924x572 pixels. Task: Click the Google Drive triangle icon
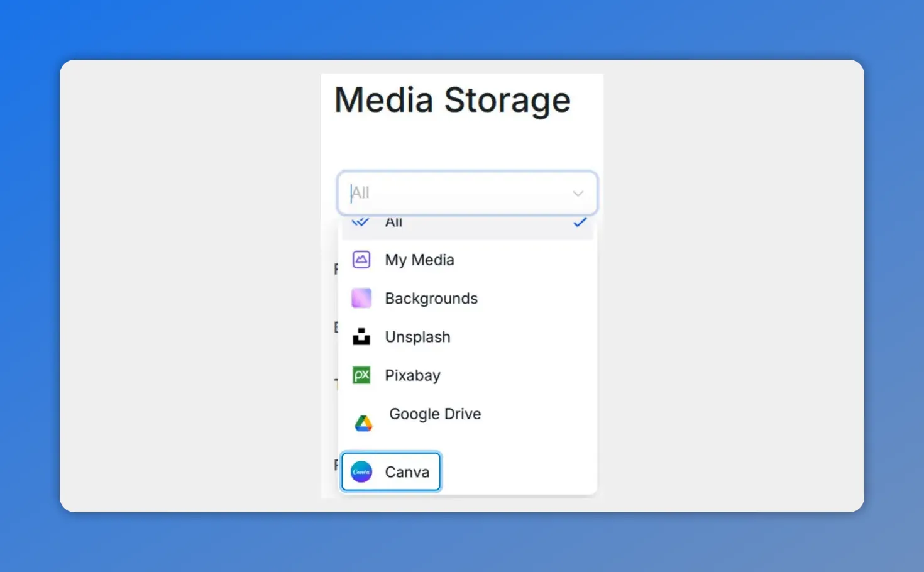pyautogui.click(x=364, y=422)
